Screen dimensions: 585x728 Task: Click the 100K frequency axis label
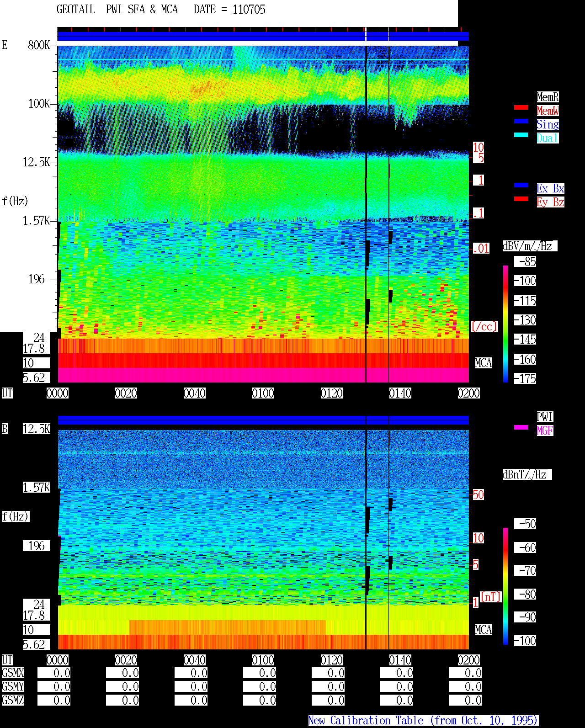point(39,103)
